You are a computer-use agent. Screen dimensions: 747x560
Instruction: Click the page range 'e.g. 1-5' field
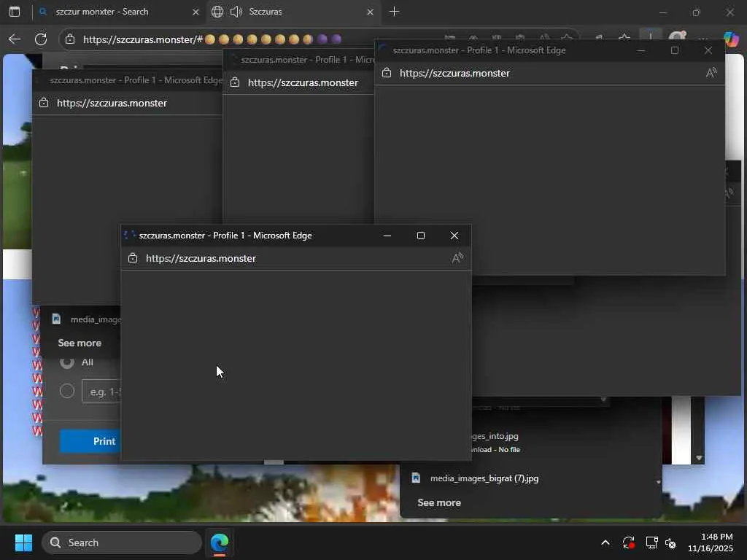(101, 392)
